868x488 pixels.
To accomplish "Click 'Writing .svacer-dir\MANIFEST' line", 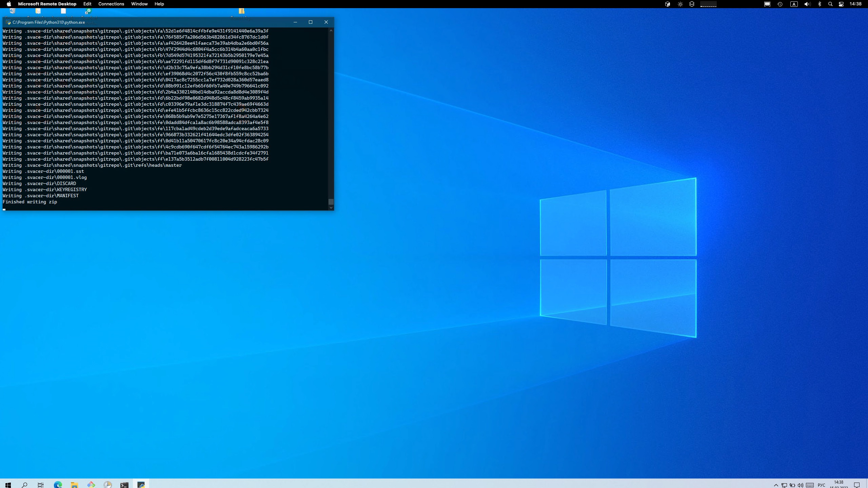I will click(x=41, y=196).
